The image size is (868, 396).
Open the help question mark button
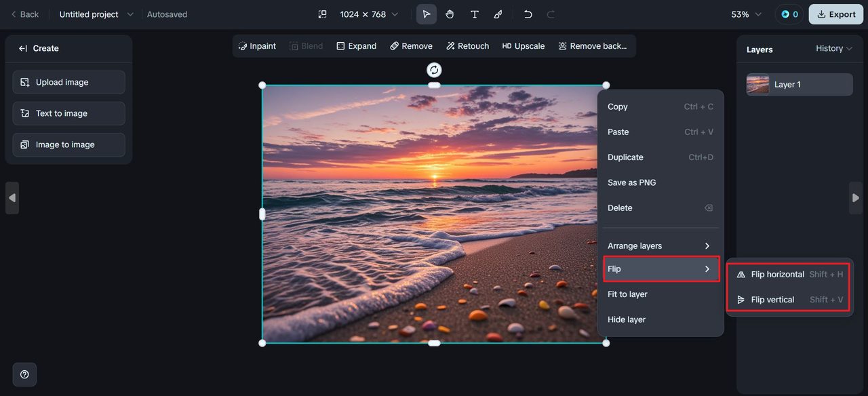[x=24, y=374]
